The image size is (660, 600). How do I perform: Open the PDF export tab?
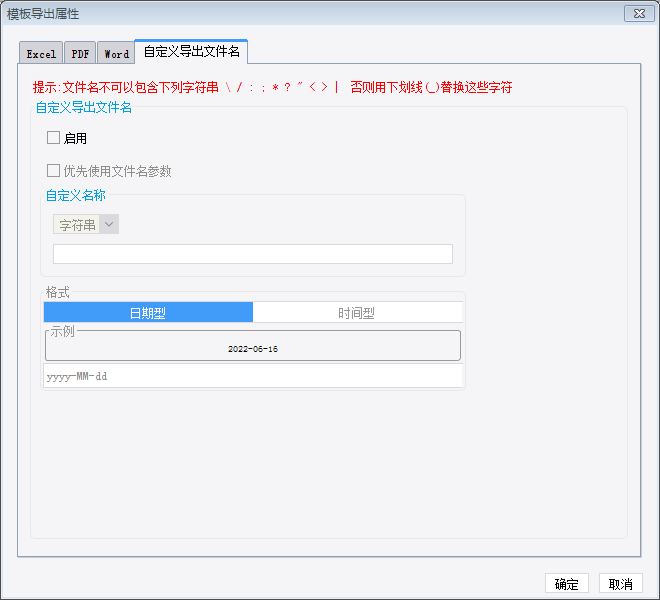pyautogui.click(x=80, y=53)
